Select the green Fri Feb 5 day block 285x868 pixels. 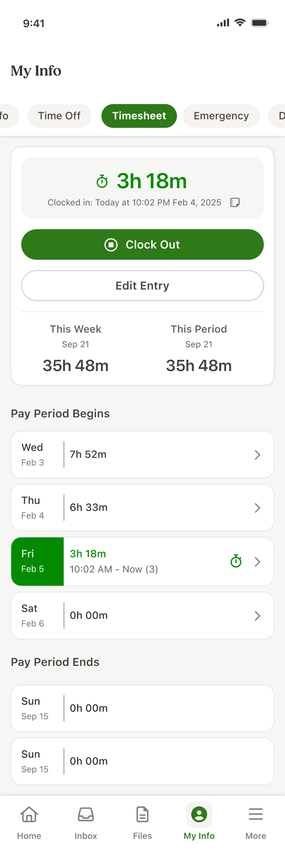click(37, 561)
